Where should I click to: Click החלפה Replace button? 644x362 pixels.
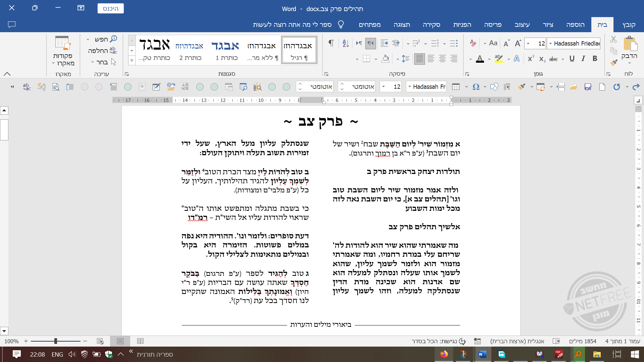click(x=102, y=51)
